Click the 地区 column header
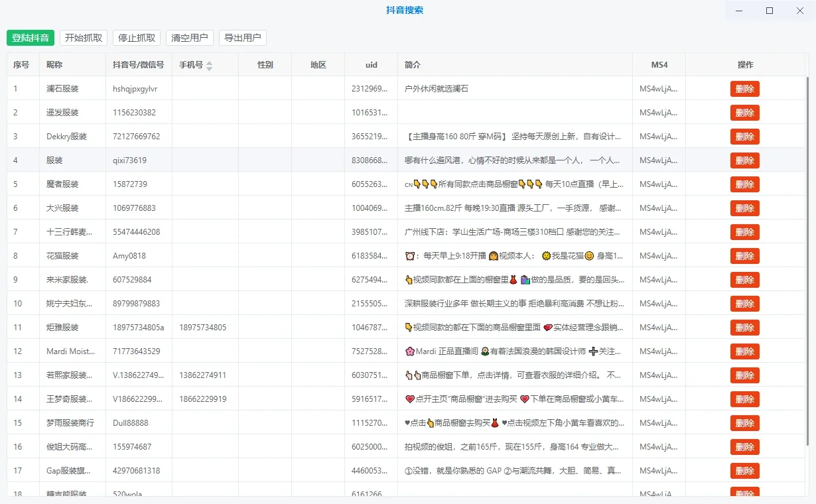Viewport: 816px width, 504px height. pos(318,65)
